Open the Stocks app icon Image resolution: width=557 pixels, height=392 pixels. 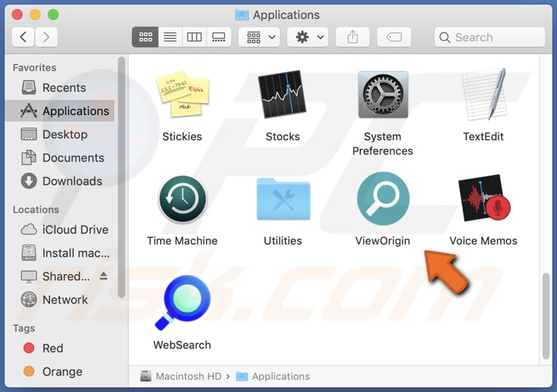coord(283,94)
